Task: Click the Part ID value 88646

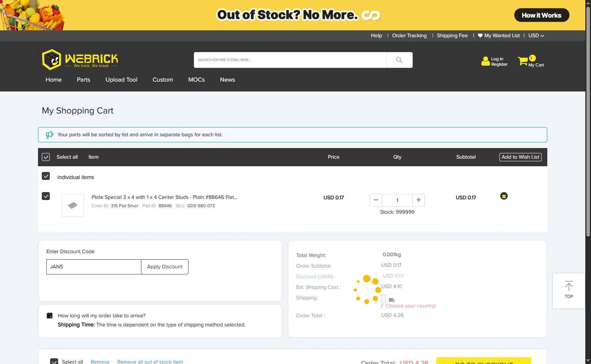Action: (x=165, y=206)
